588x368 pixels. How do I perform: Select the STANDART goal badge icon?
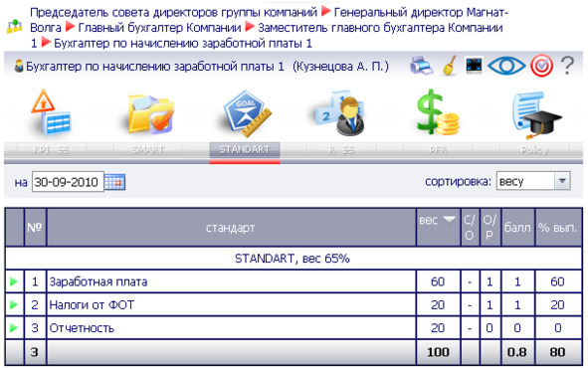[x=247, y=113]
